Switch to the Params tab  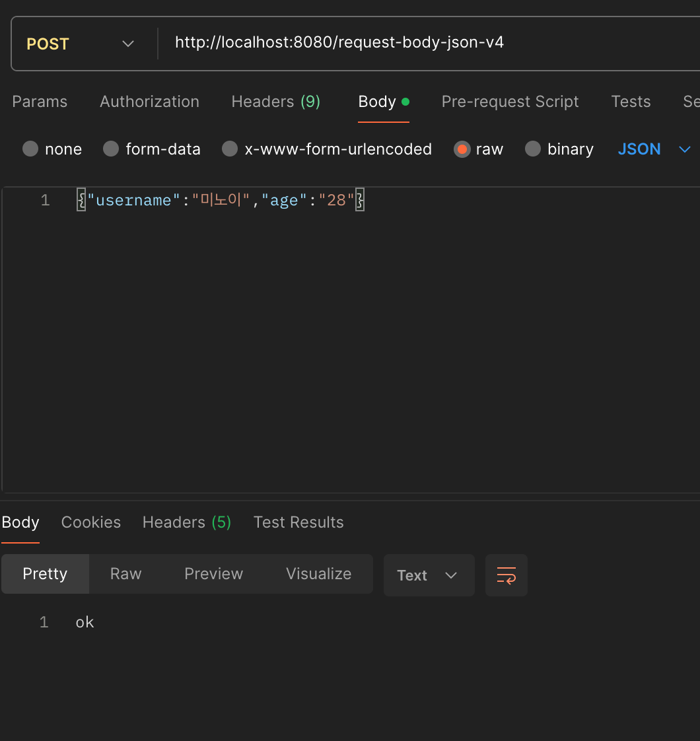coord(40,102)
